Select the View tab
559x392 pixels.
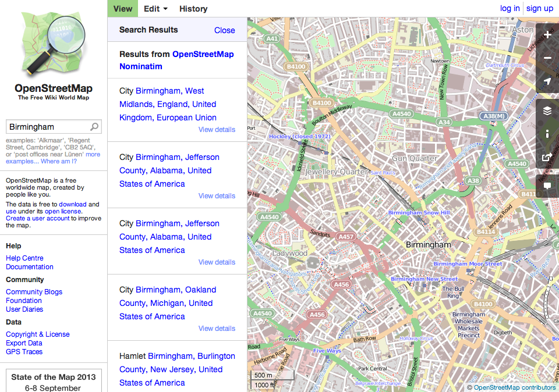(123, 9)
